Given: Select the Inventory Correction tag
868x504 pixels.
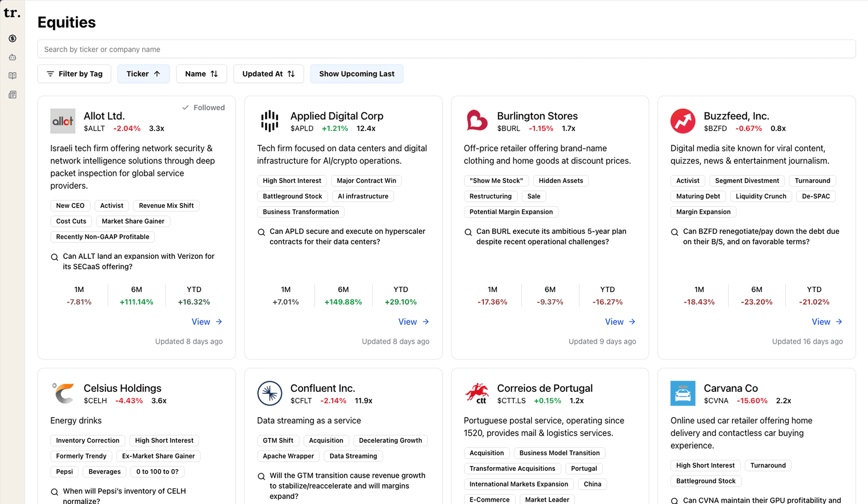Looking at the screenshot, I should (x=88, y=440).
